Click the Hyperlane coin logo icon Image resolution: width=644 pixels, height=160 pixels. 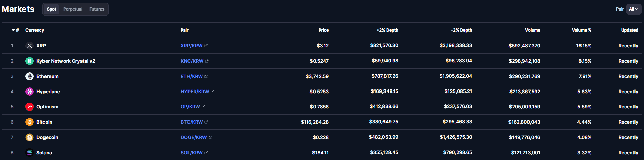pyautogui.click(x=30, y=92)
